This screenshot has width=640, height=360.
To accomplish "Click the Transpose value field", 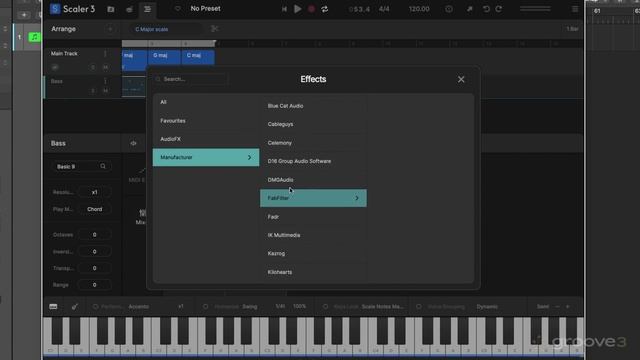I will (94, 268).
